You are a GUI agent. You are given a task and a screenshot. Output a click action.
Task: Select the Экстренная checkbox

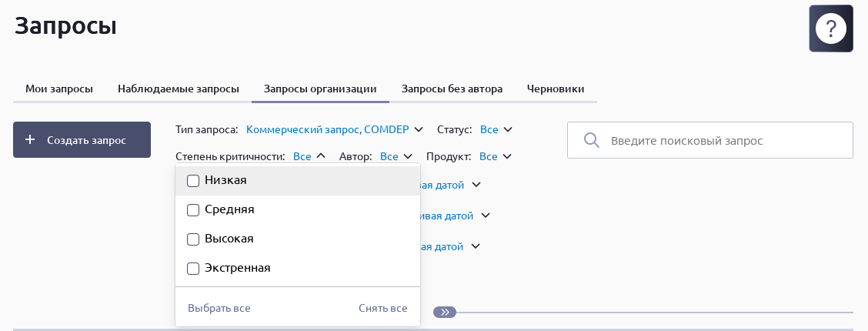click(192, 269)
